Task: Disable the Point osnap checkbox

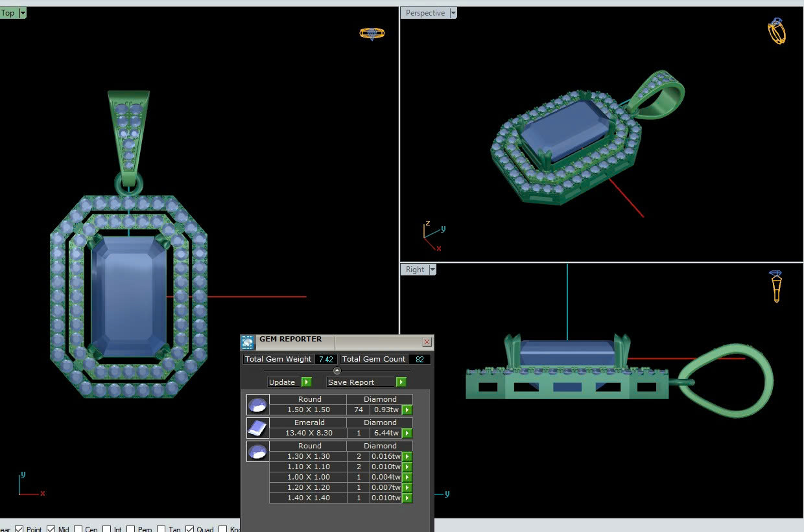Action: pyautogui.click(x=19, y=529)
